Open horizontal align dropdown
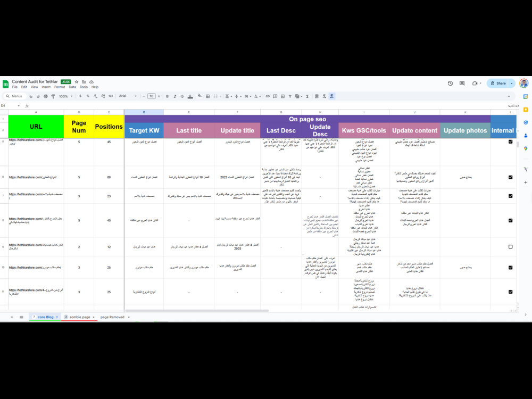Image resolution: width=532 pixels, height=399 pixels. [229, 96]
